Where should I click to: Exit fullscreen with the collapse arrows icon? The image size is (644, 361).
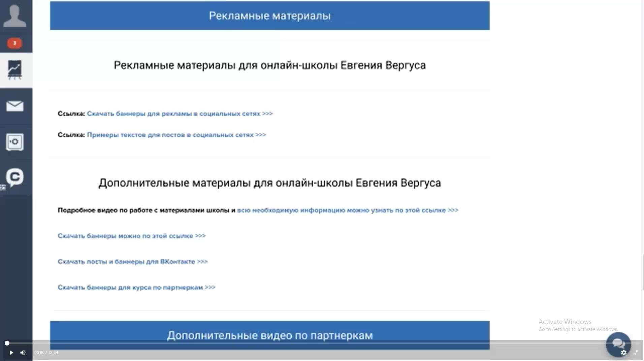(x=636, y=353)
